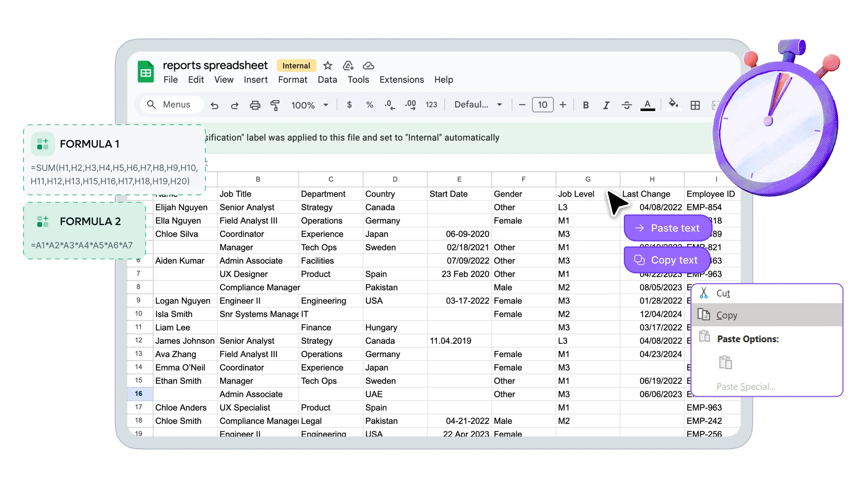868x488 pixels.
Task: Toggle bold formatting
Action: tap(586, 105)
